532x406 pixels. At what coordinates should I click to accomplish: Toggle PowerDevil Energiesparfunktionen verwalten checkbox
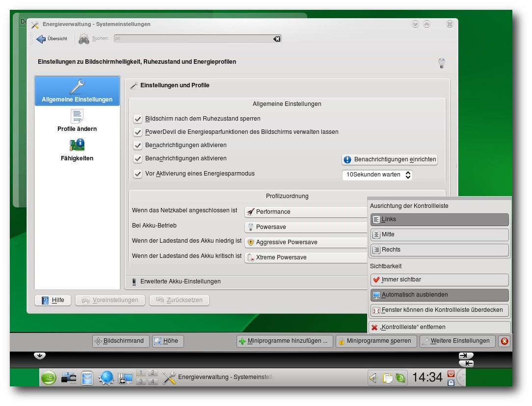coord(137,132)
